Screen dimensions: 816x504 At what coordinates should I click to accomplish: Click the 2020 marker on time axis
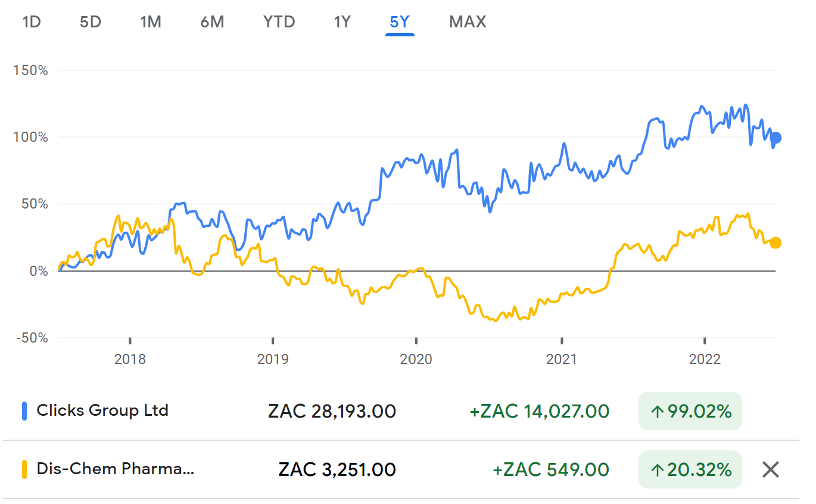(416, 359)
